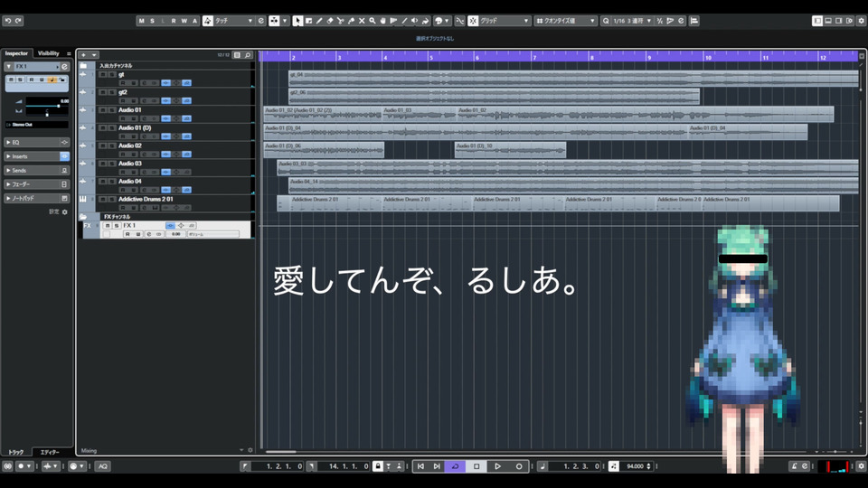Select the Zoom magnifier tool
The height and width of the screenshot is (488, 868).
point(372,21)
